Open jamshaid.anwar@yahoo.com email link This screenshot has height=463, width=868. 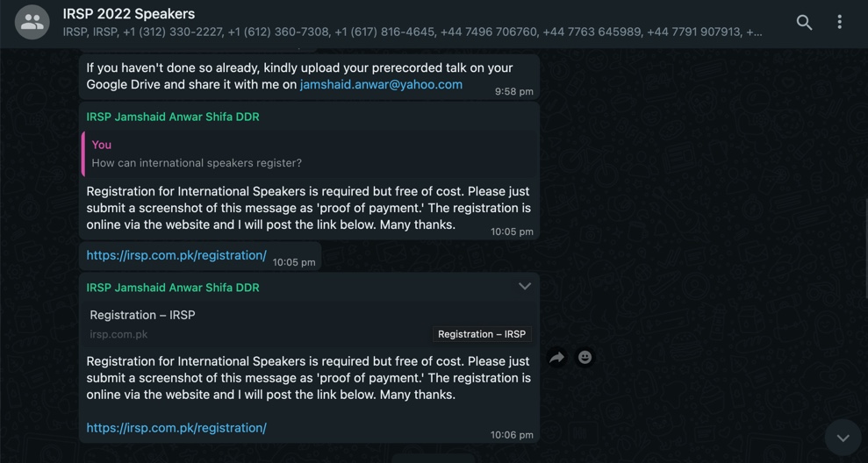point(381,84)
